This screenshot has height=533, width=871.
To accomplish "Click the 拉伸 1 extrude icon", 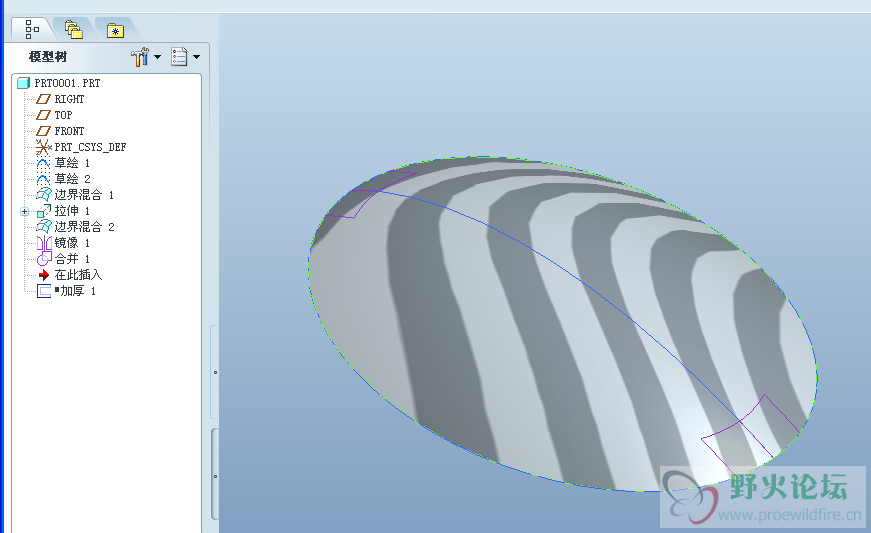I will [44, 211].
